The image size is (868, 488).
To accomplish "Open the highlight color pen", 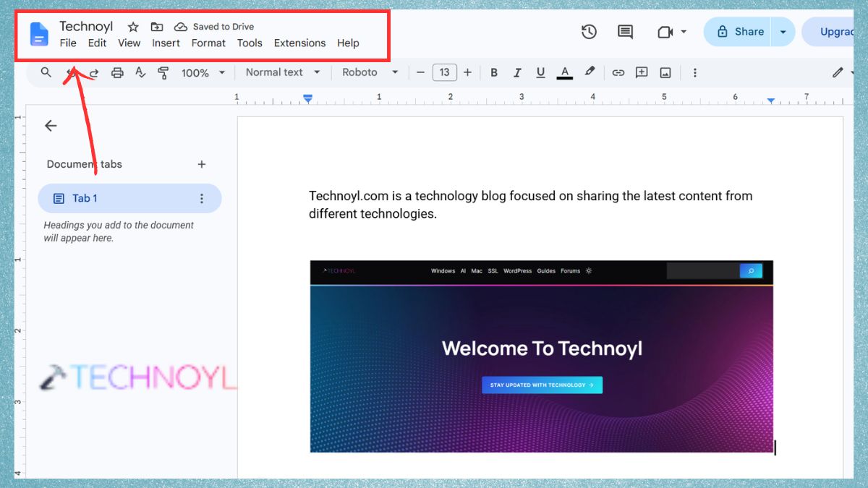I will (590, 72).
